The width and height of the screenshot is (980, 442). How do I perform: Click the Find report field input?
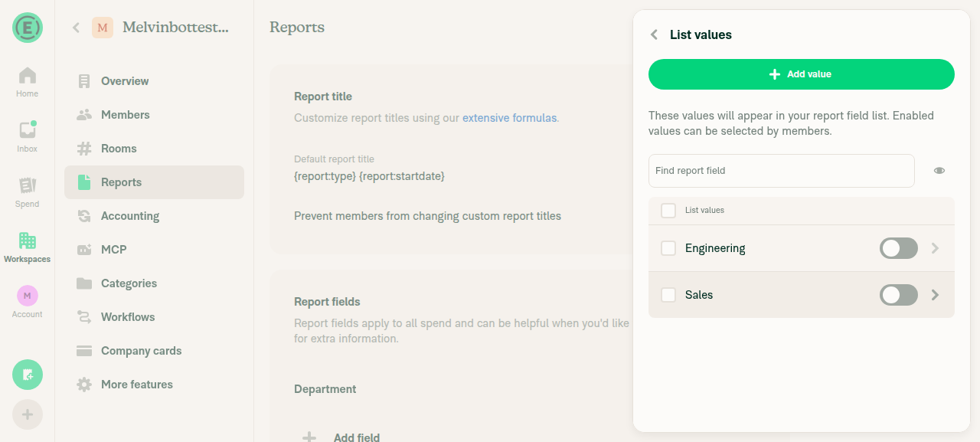(782, 171)
